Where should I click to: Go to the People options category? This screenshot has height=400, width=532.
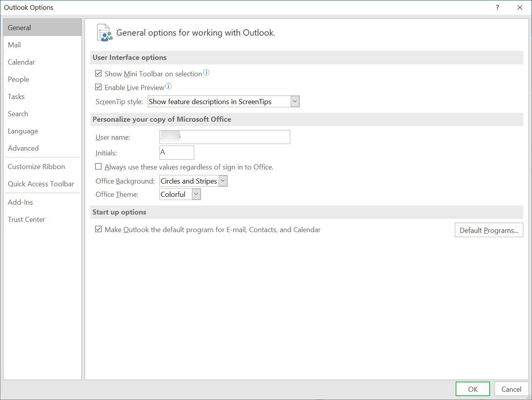point(42,79)
